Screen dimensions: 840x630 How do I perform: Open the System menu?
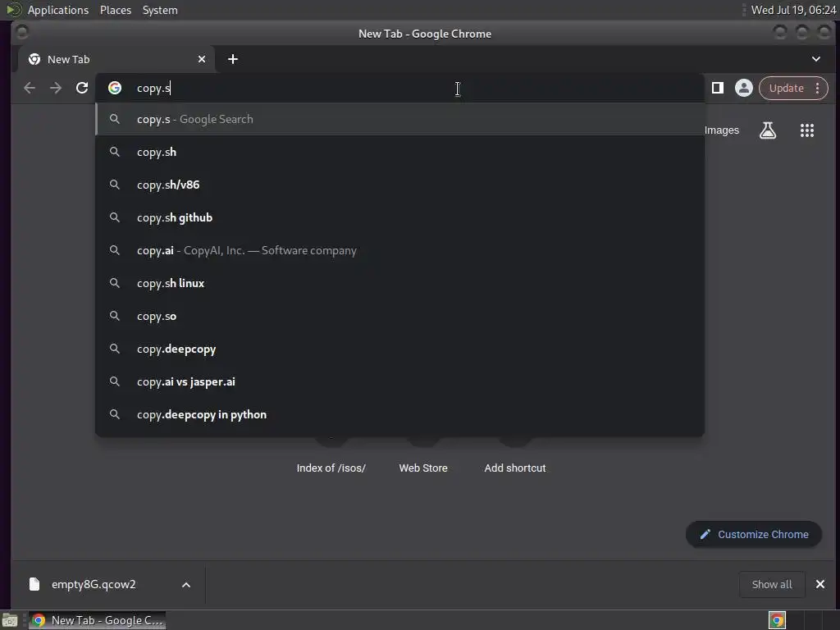[x=160, y=10]
